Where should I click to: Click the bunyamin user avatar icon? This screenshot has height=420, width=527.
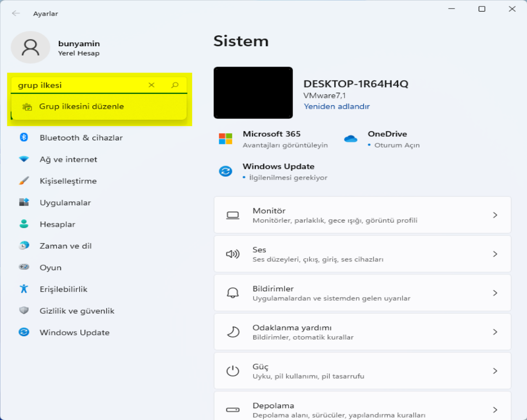31,47
